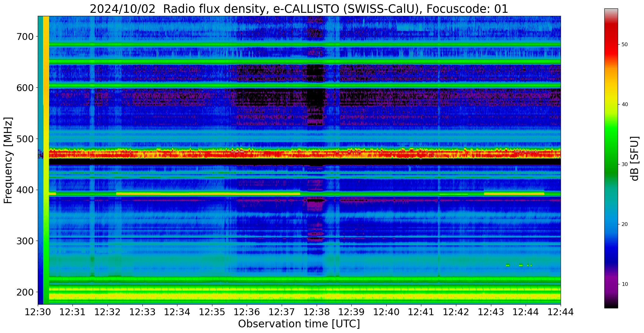Click the 12:36 time tick label

[x=247, y=312]
